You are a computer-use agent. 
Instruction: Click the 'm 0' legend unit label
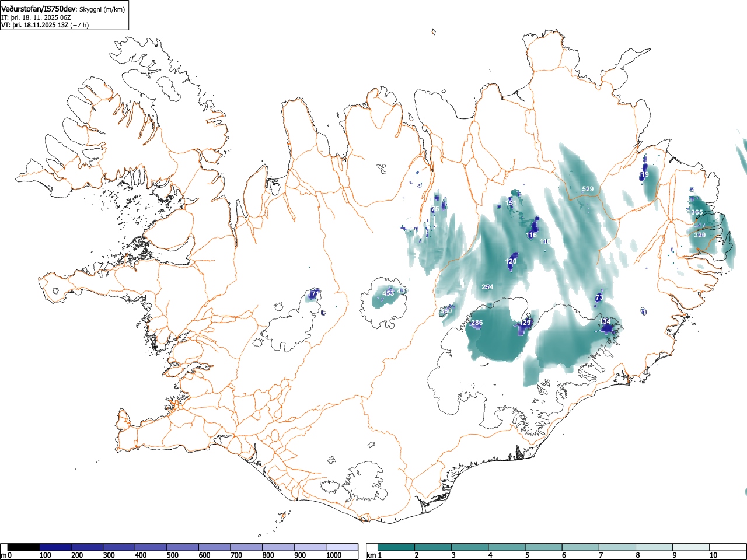pos(6,555)
